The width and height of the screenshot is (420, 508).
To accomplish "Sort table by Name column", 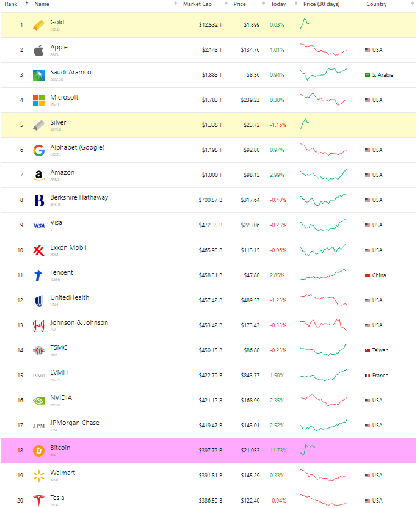I will 42,4.
